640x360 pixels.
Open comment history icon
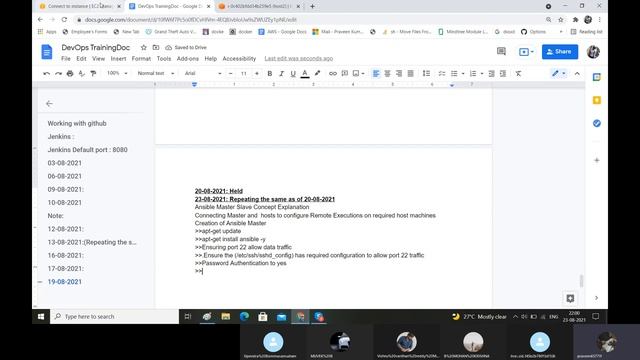pos(501,51)
